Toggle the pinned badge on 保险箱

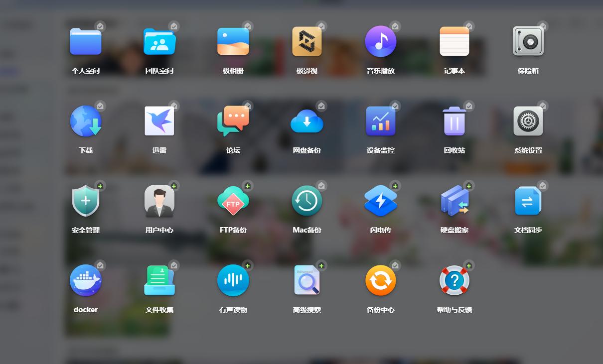(x=543, y=26)
